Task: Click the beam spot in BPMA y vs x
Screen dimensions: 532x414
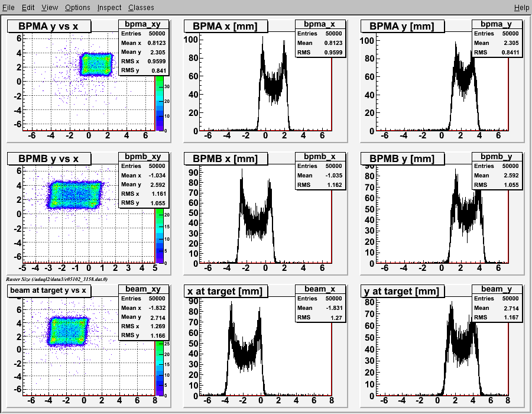Action: pos(96,64)
